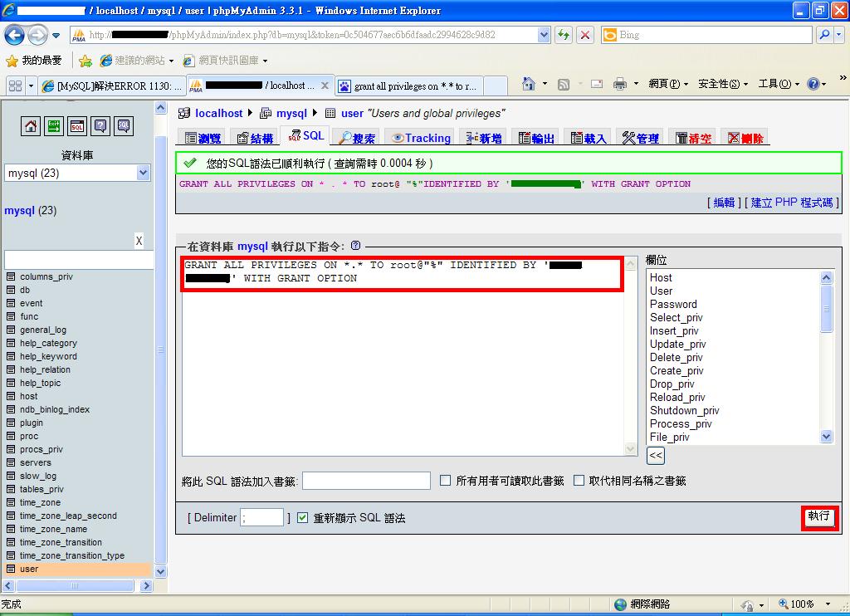Open the 安全性(S) safety menu
Image resolution: width=850 pixels, height=616 pixels.
click(x=723, y=84)
